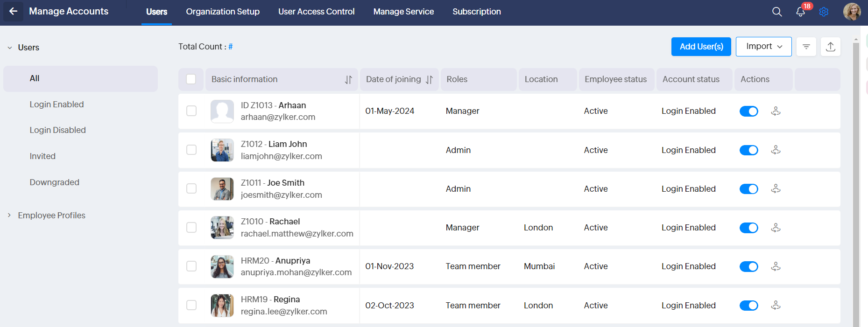The width and height of the screenshot is (868, 327).
Task: Click the export upload icon
Action: click(830, 47)
